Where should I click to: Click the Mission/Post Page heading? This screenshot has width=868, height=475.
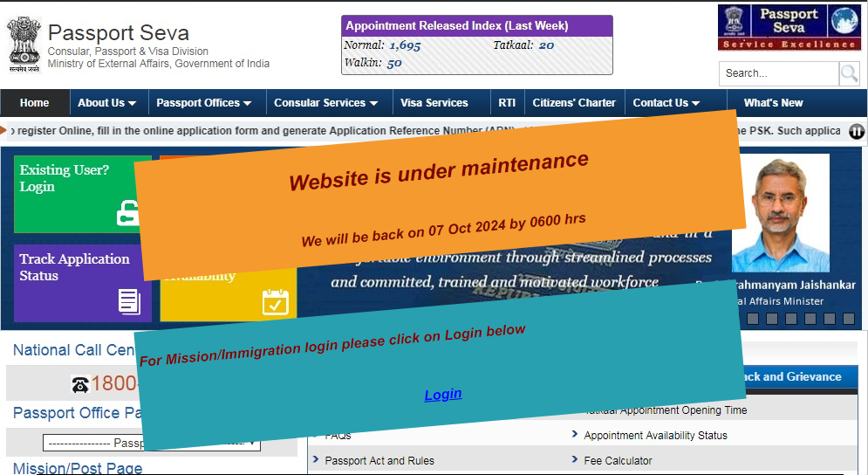pyautogui.click(x=78, y=468)
